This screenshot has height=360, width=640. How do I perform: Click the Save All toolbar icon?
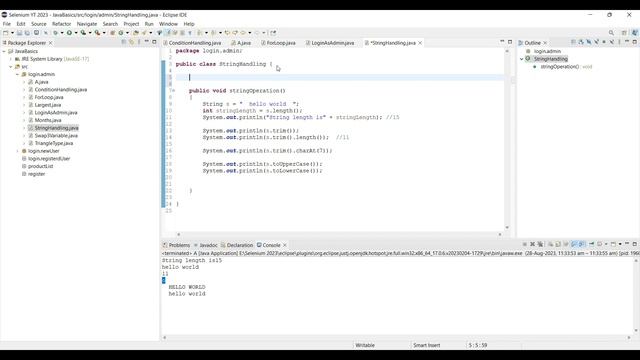click(x=27, y=33)
